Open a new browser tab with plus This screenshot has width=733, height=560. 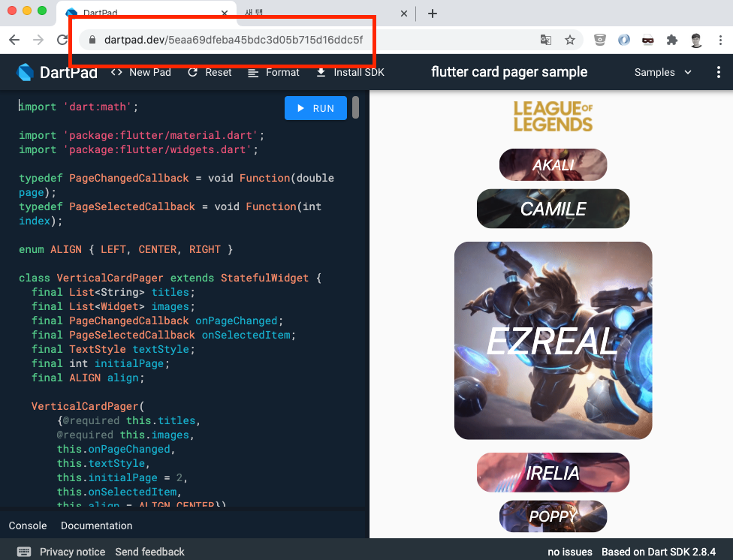click(x=433, y=14)
